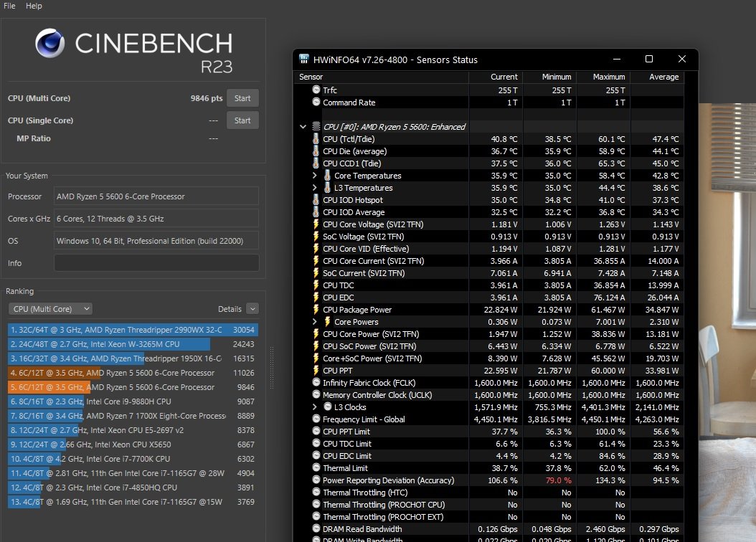Click the Processor field showing AMD Ryzen 5 5600
756x542 pixels.
(156, 196)
